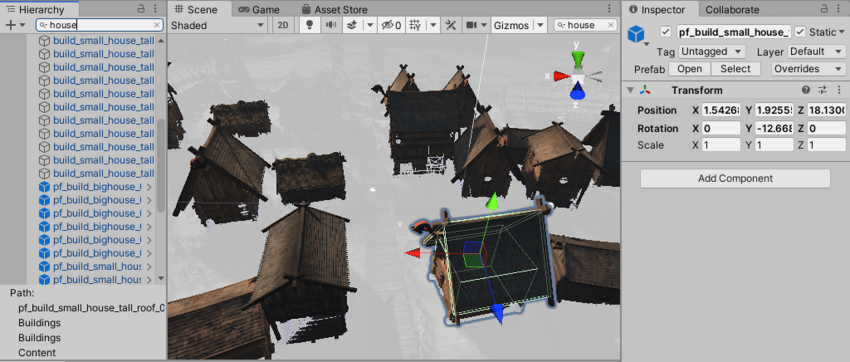Click the Add Component button
Viewport: 850px width, 362px height.
pyautogui.click(x=735, y=178)
